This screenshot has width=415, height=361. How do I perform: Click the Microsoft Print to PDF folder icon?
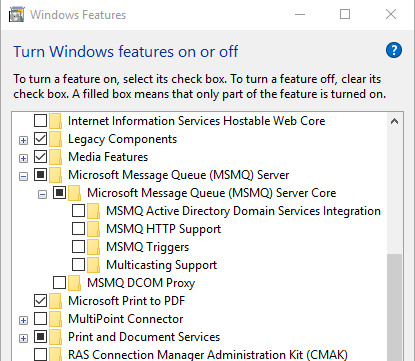point(56,301)
